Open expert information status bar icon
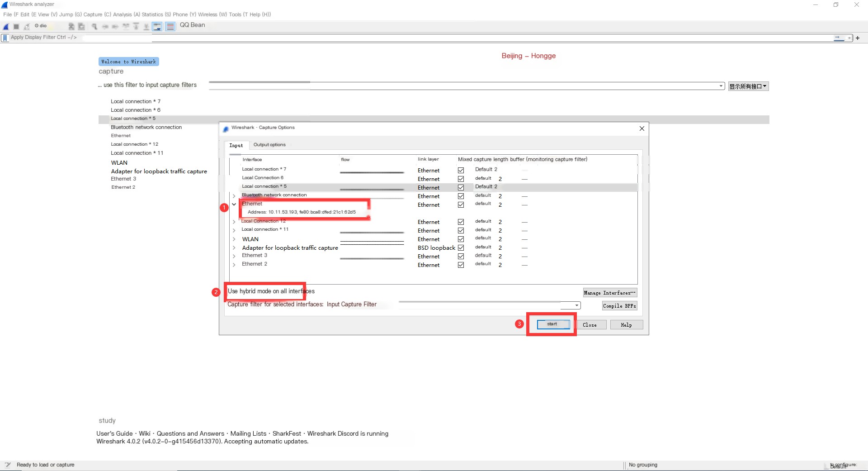Viewport: 868px width, 471px height. [8, 465]
